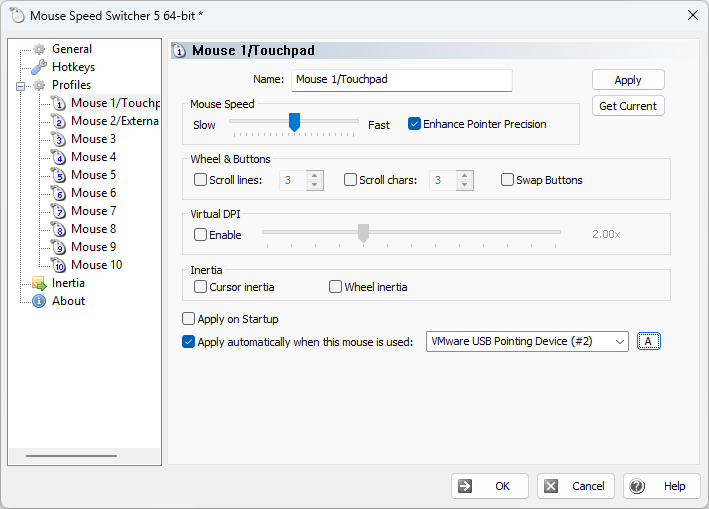This screenshot has width=709, height=509.
Task: Click the Get Current button
Action: [x=628, y=106]
